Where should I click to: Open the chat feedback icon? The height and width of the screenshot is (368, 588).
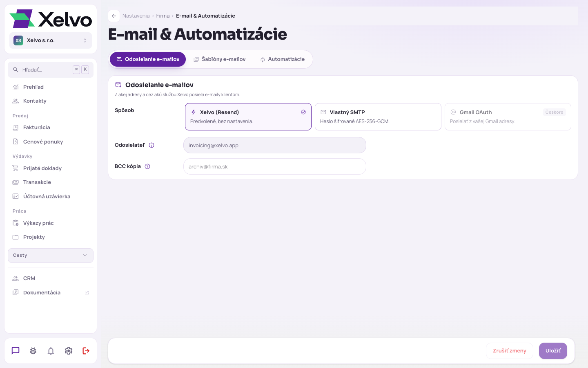(x=16, y=351)
